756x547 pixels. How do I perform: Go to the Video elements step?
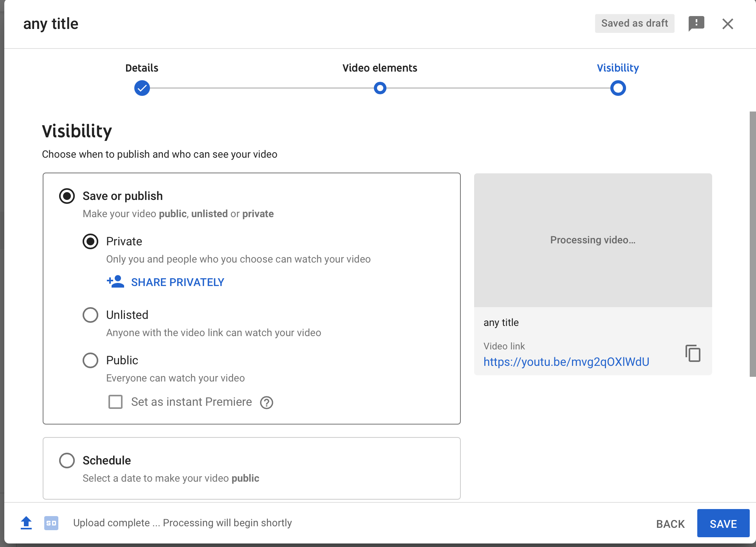380,68
